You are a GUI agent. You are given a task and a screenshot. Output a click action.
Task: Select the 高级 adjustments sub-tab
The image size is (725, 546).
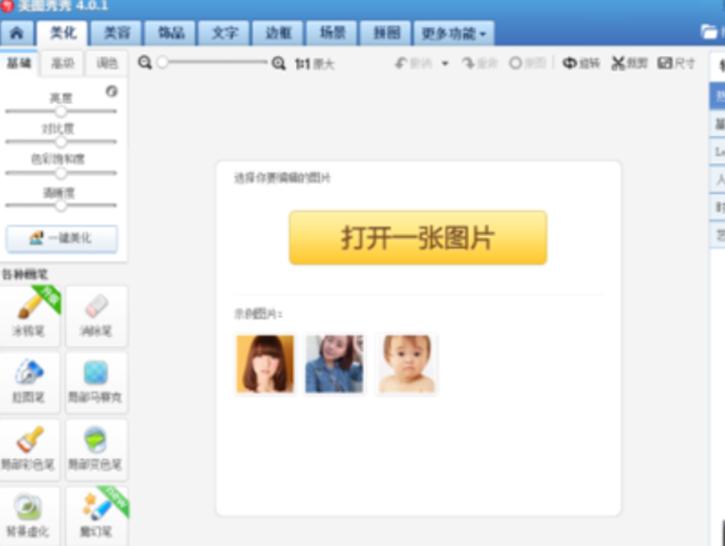pyautogui.click(x=62, y=63)
